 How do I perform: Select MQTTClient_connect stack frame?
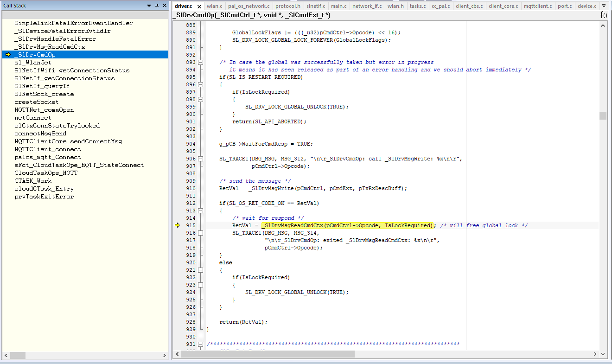pos(48,149)
